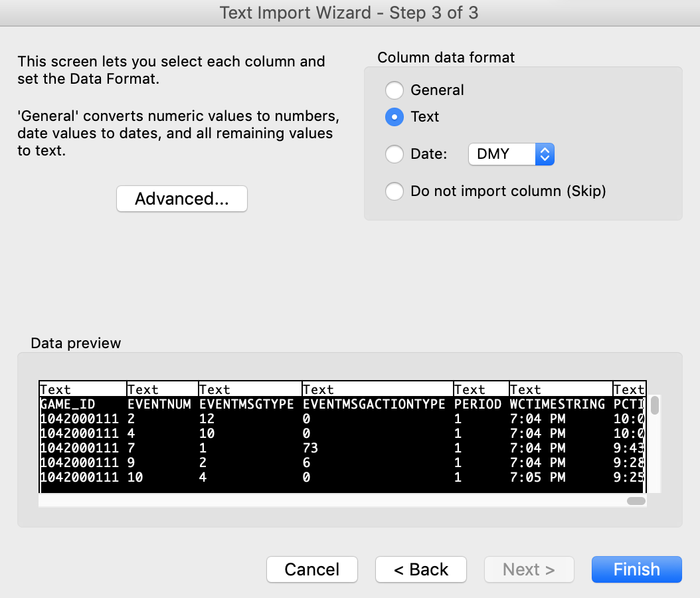Select the EVENTMSGTYPE preview column
700x598 pixels.
click(x=246, y=404)
